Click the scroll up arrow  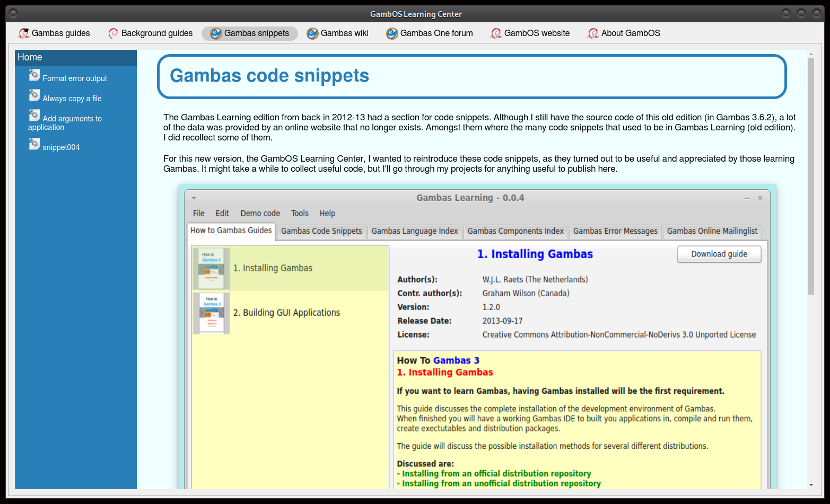(x=811, y=54)
